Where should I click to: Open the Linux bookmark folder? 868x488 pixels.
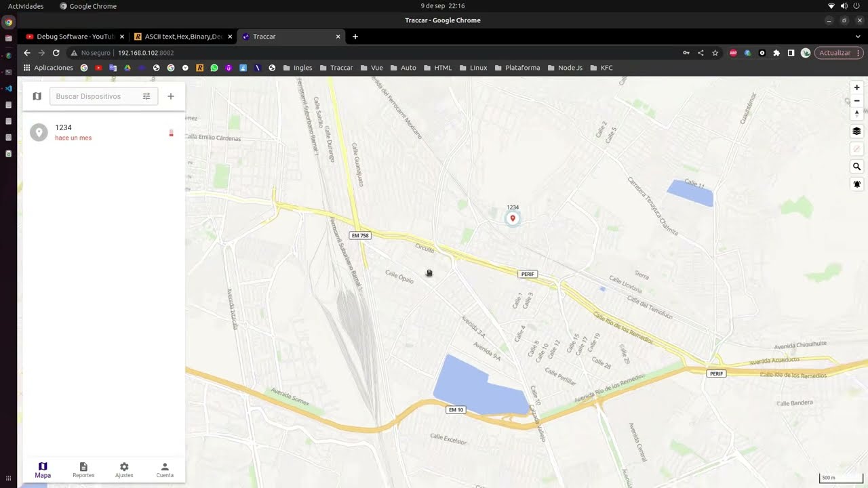(x=473, y=68)
